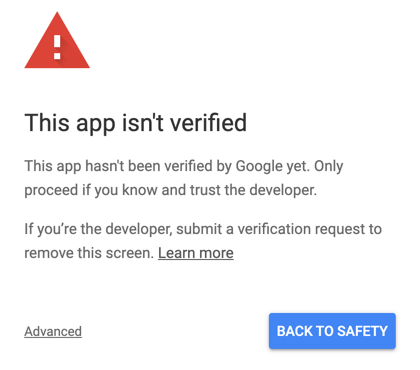Click the word "BACK" on the blue button
Viewport: 420px width, 370px height.
tap(295, 331)
